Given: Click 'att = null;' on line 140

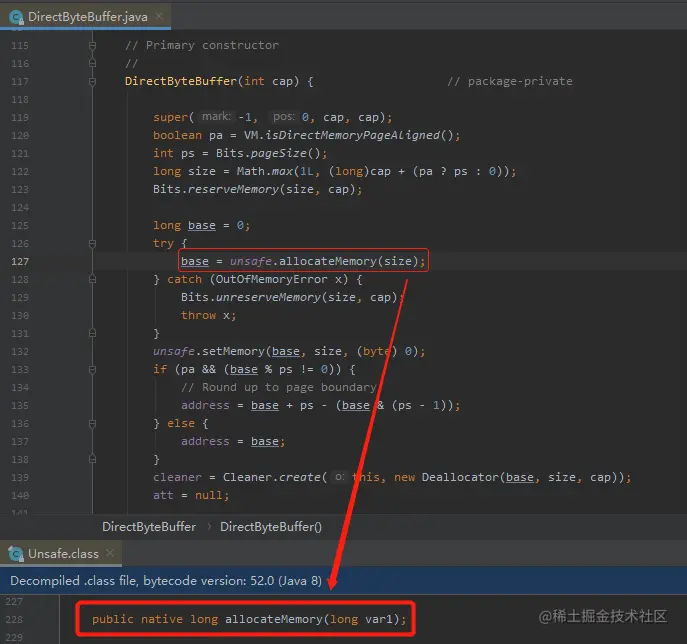Looking at the screenshot, I should 191,495.
